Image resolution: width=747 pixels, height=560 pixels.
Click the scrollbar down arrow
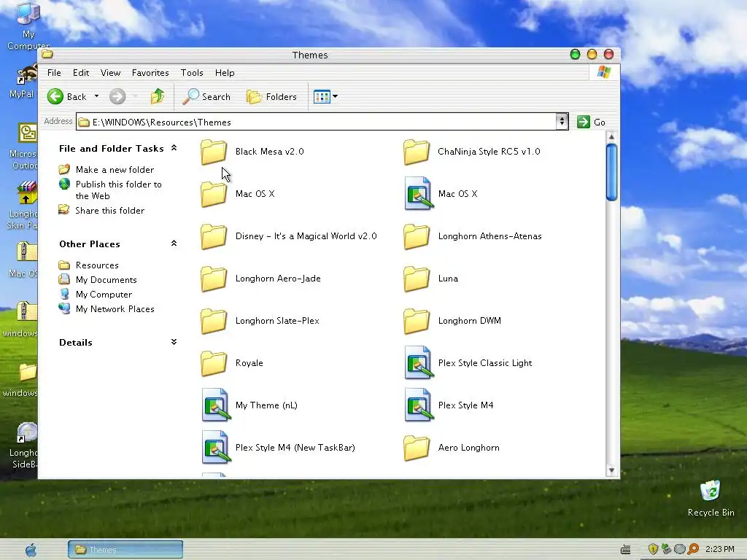coord(612,470)
